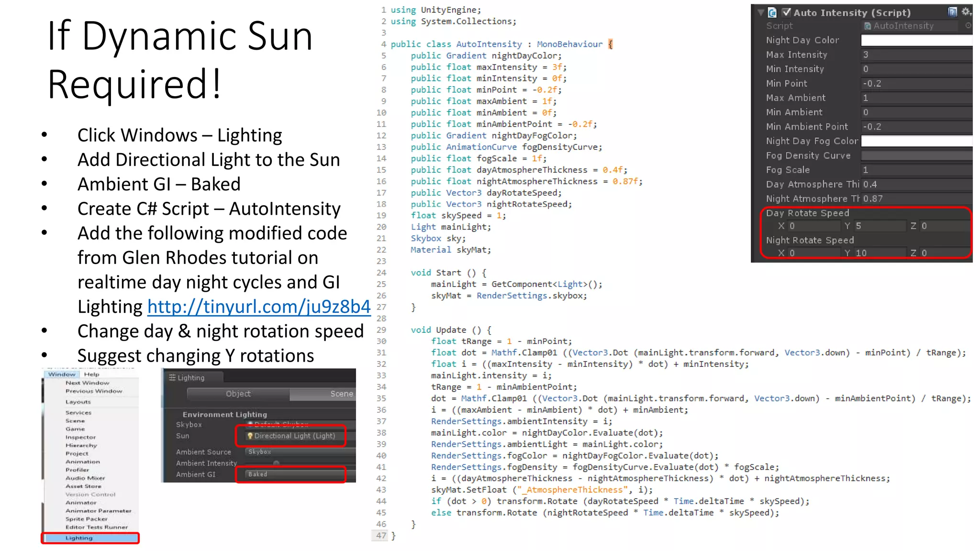Choose Project from Window menu
This screenshot has height=551, width=980.
(x=77, y=453)
